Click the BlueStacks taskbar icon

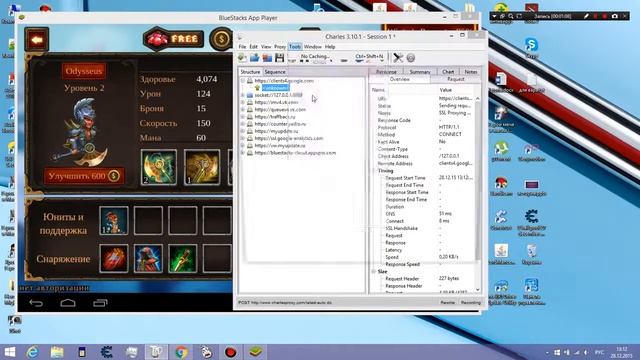click(256, 352)
